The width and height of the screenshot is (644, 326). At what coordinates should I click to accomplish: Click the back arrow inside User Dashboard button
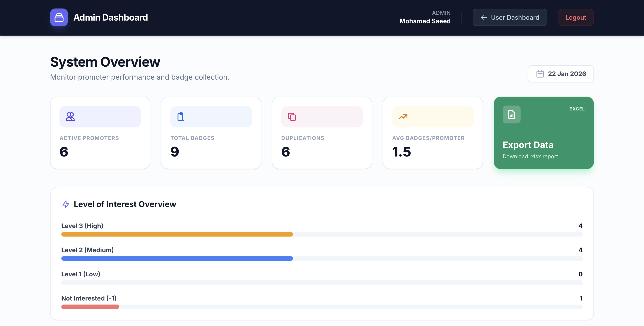pyautogui.click(x=484, y=17)
